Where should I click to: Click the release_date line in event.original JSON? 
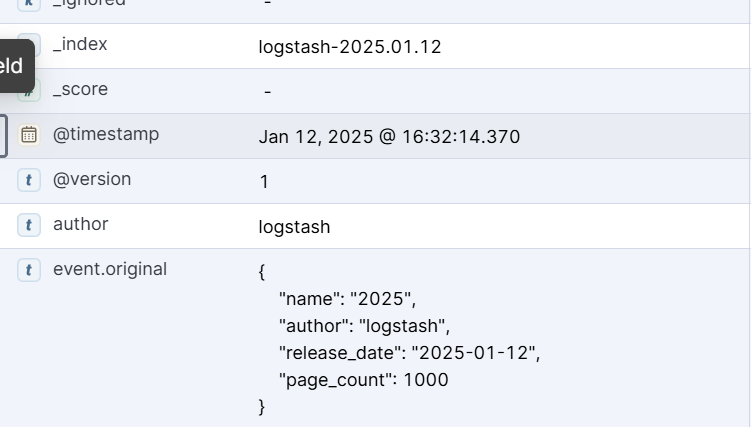pos(409,353)
